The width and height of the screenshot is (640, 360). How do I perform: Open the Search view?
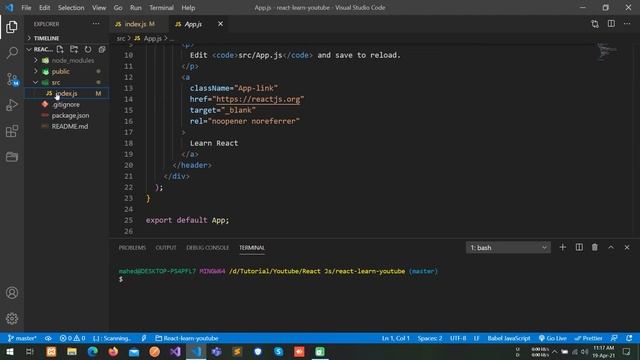(12, 53)
